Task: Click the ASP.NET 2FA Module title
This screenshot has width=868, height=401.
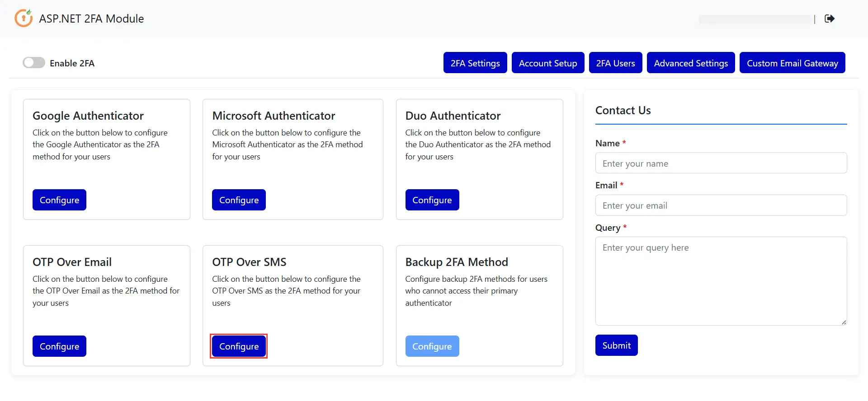Action: pyautogui.click(x=91, y=19)
